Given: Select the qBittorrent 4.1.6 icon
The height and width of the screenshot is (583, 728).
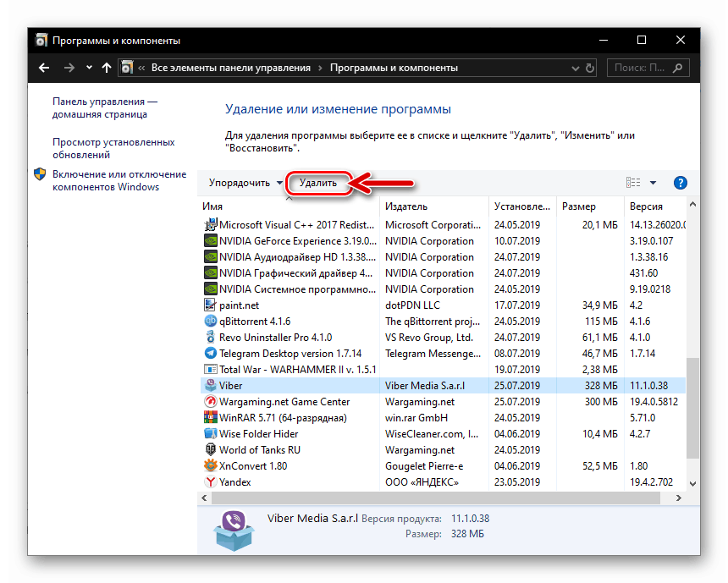Looking at the screenshot, I should pyautogui.click(x=210, y=322).
